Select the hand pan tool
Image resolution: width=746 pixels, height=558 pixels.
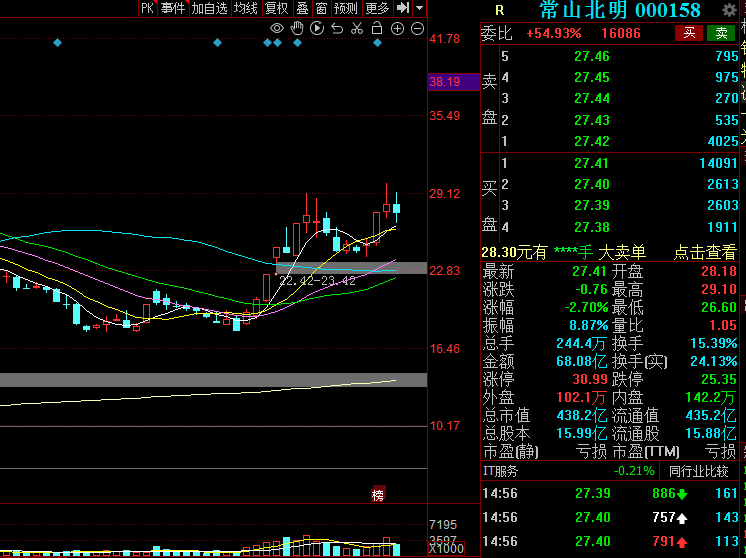[297, 29]
